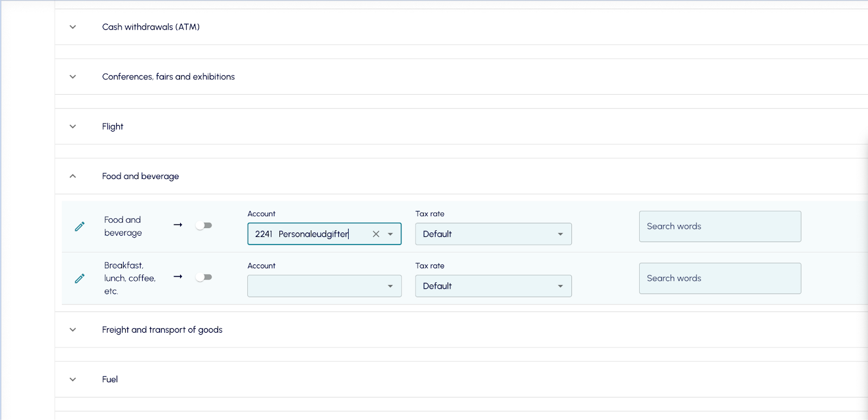This screenshot has width=868, height=420.
Task: Click Search words field in Food and beverage row
Action: (x=719, y=227)
